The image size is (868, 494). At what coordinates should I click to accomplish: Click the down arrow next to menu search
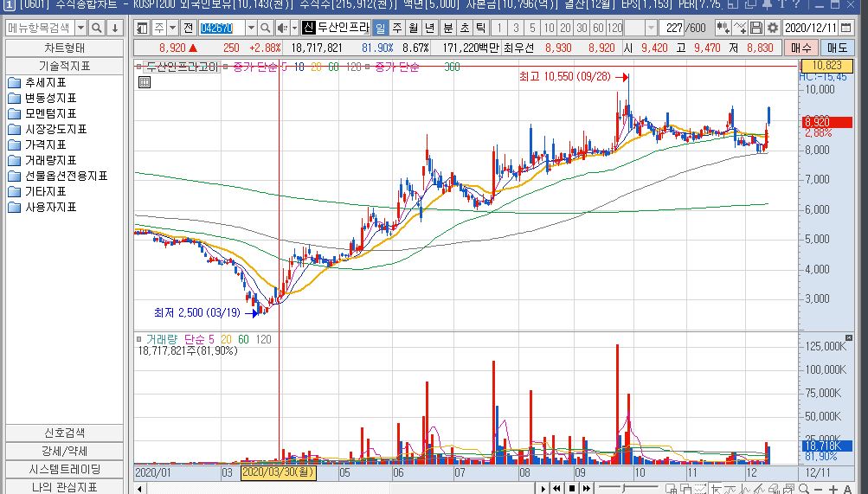(114, 28)
